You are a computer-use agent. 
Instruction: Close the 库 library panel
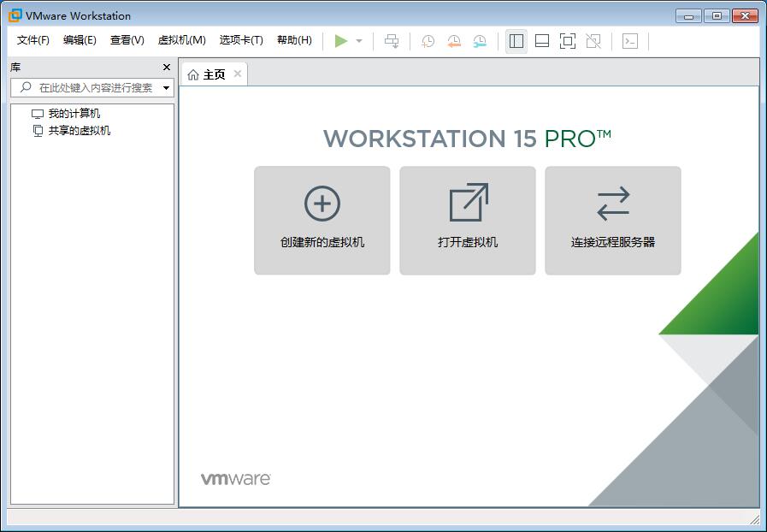pos(167,67)
